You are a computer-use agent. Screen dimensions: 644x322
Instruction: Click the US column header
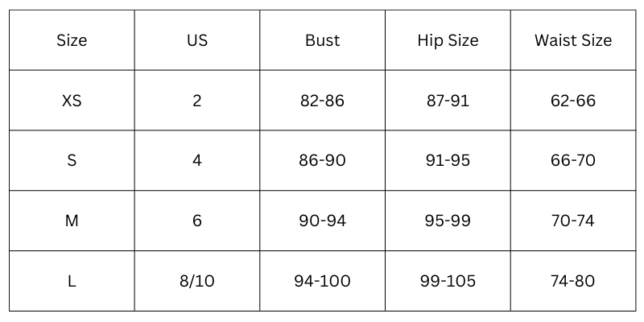[197, 40]
